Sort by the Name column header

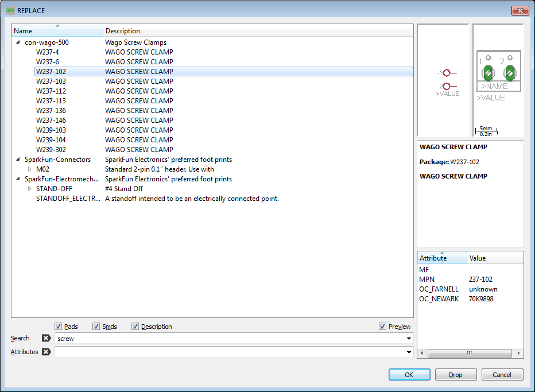57,30
